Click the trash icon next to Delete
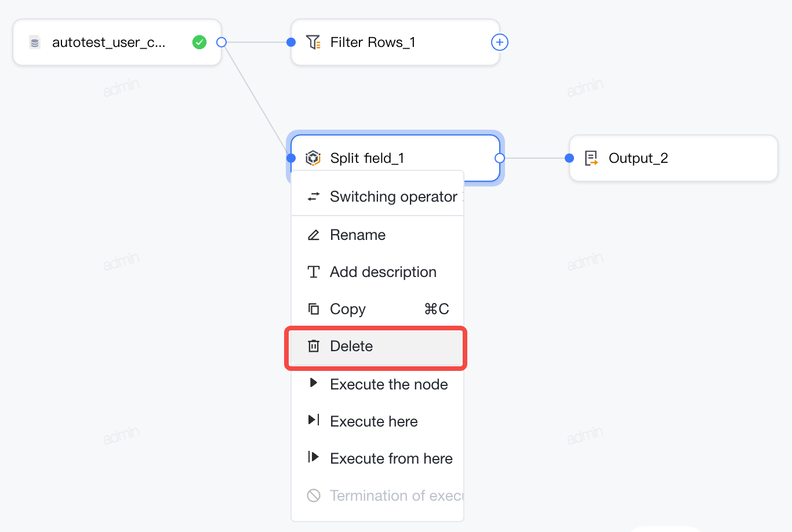This screenshot has height=532, width=792. pyautogui.click(x=314, y=346)
